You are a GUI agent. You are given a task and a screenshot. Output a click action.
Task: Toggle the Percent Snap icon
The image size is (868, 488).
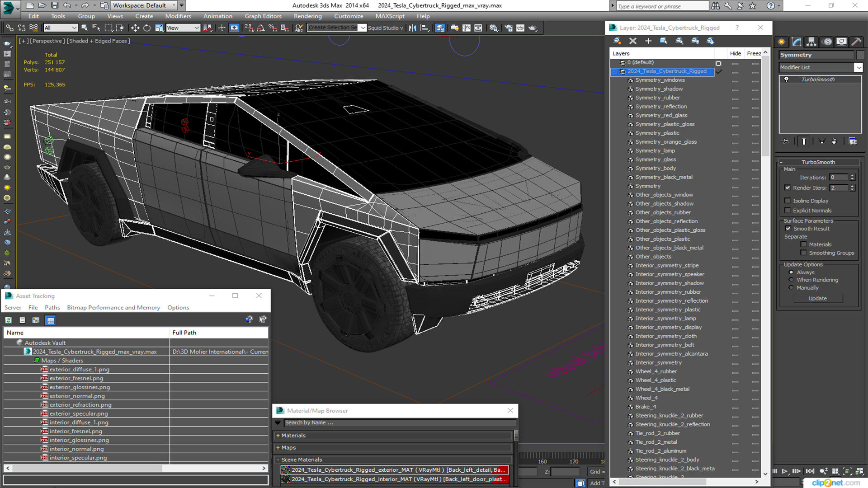pyautogui.click(x=273, y=28)
